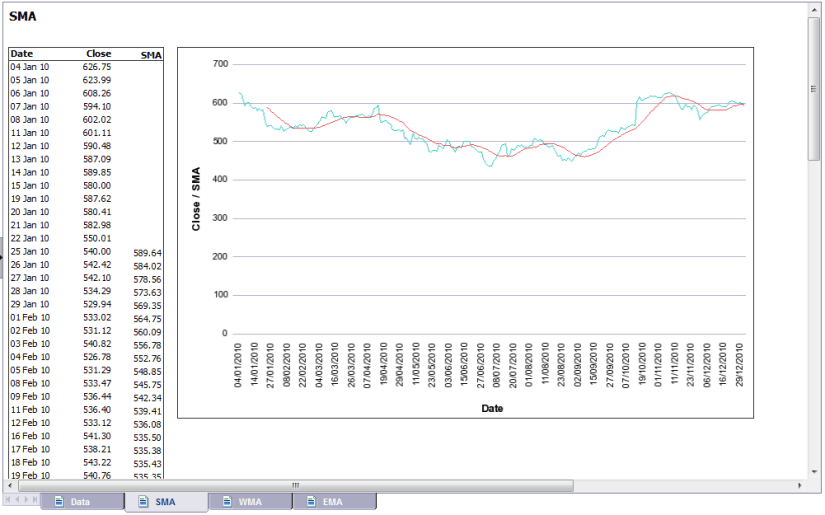Select the SMA value 584.02
This screenshot has height=515, width=825.
pyautogui.click(x=147, y=266)
